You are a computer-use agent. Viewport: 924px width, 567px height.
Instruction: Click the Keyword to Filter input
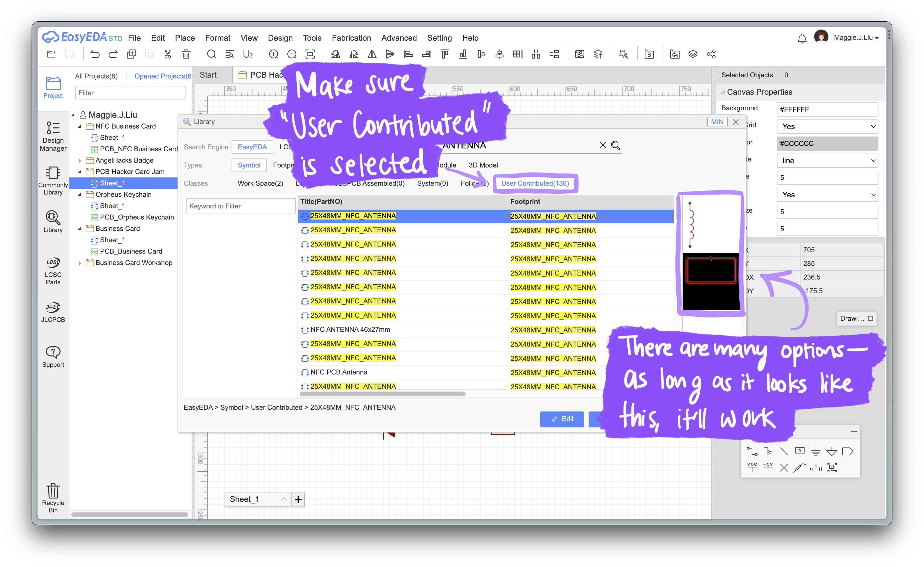(x=240, y=206)
